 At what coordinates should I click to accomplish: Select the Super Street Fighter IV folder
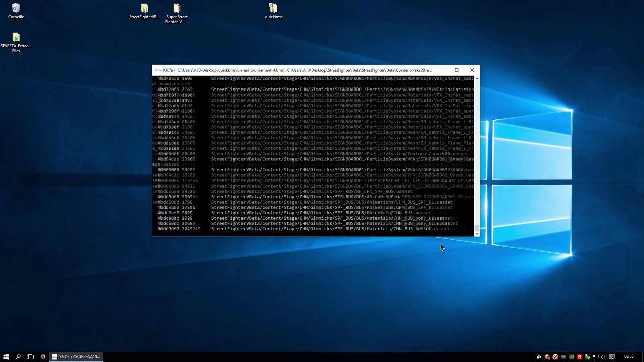177,14
